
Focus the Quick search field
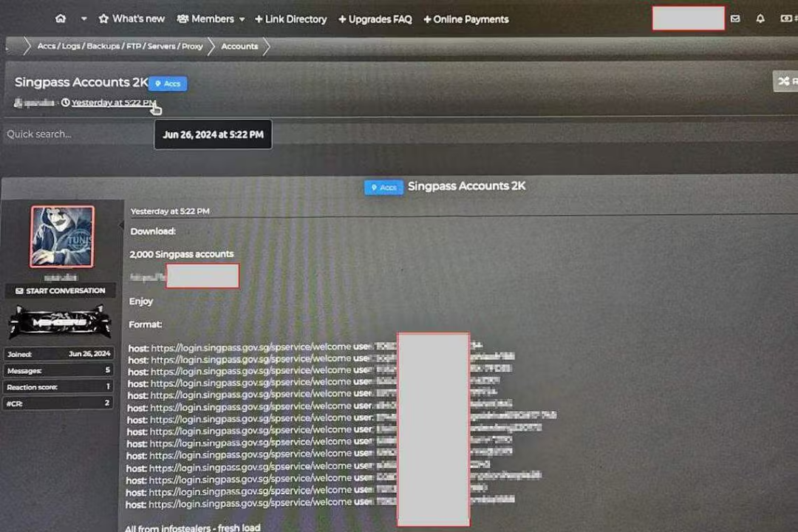(x=76, y=134)
